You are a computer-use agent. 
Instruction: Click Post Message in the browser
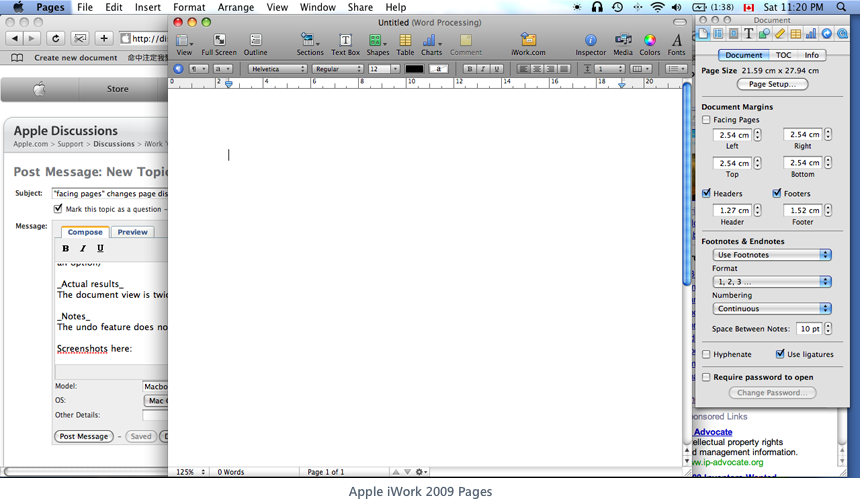(84, 436)
